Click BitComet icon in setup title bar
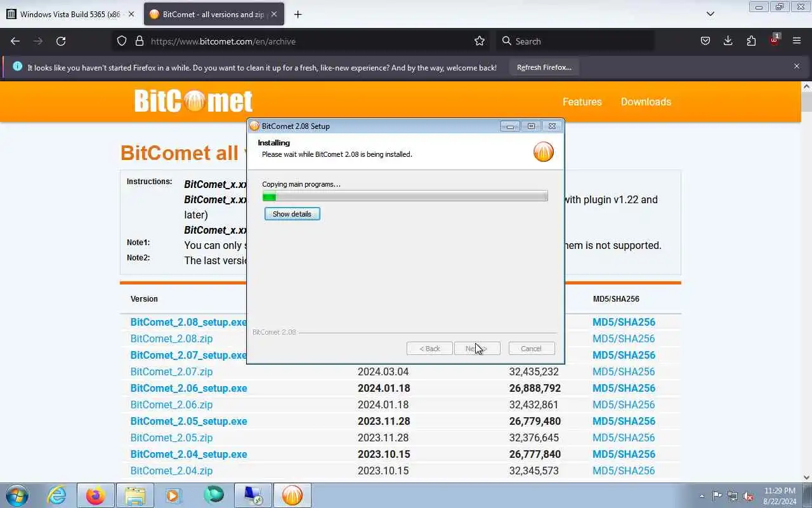 pos(254,126)
